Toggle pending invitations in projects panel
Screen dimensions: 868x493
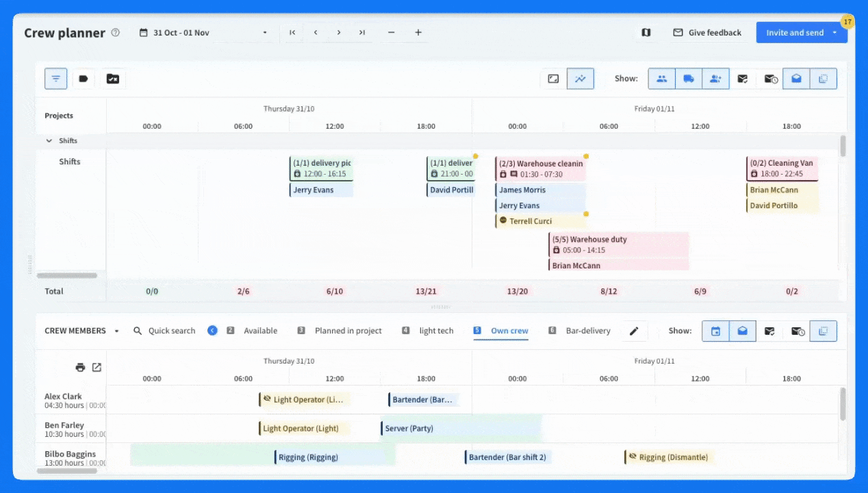(x=770, y=79)
